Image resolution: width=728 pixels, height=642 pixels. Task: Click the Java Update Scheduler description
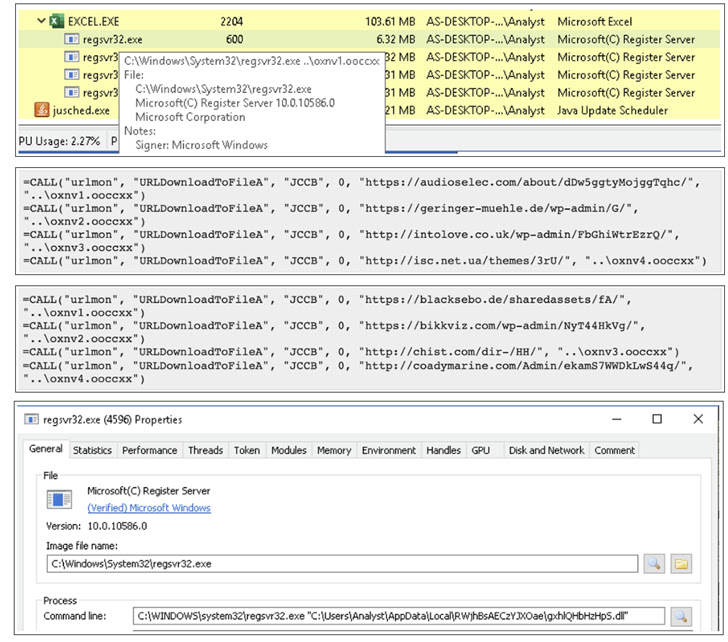(612, 110)
